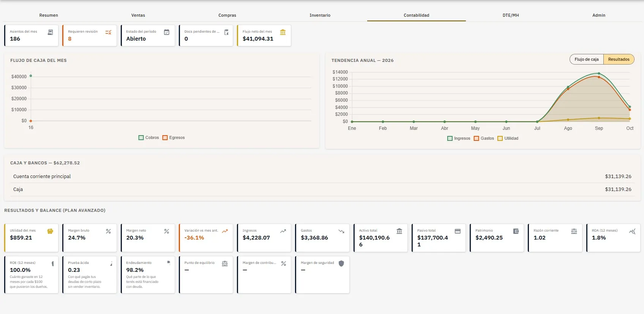The width and height of the screenshot is (644, 314).
Task: Go to the Compras tab
Action: point(227,15)
